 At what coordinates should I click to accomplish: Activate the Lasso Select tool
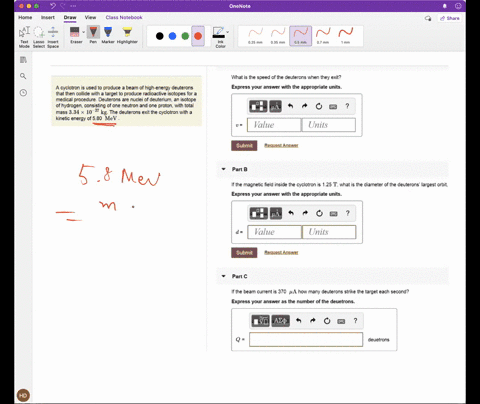tap(39, 37)
